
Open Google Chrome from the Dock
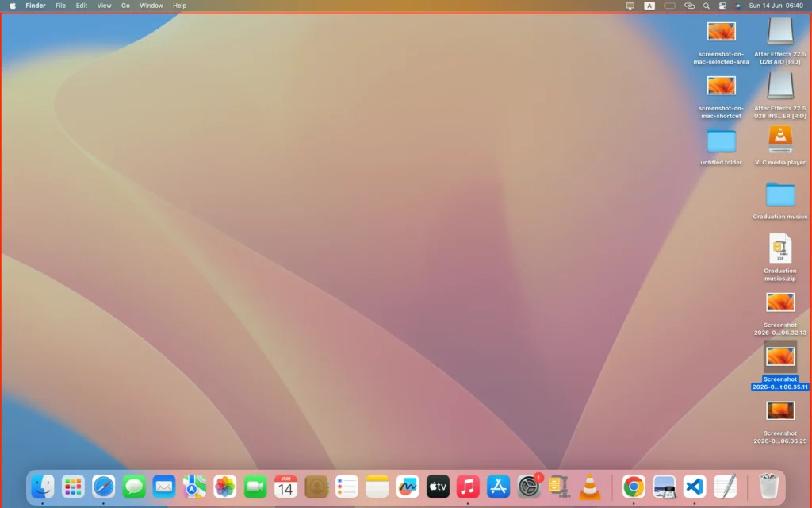(x=634, y=487)
